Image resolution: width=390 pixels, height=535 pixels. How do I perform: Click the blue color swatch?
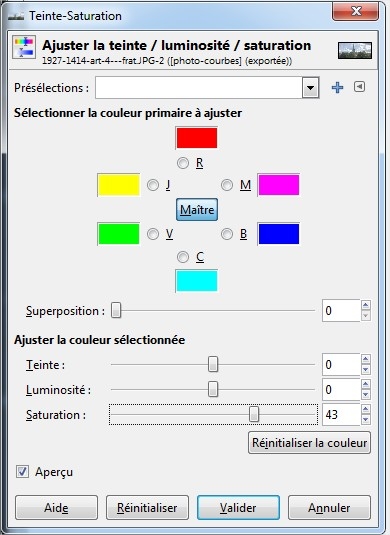pos(279,234)
